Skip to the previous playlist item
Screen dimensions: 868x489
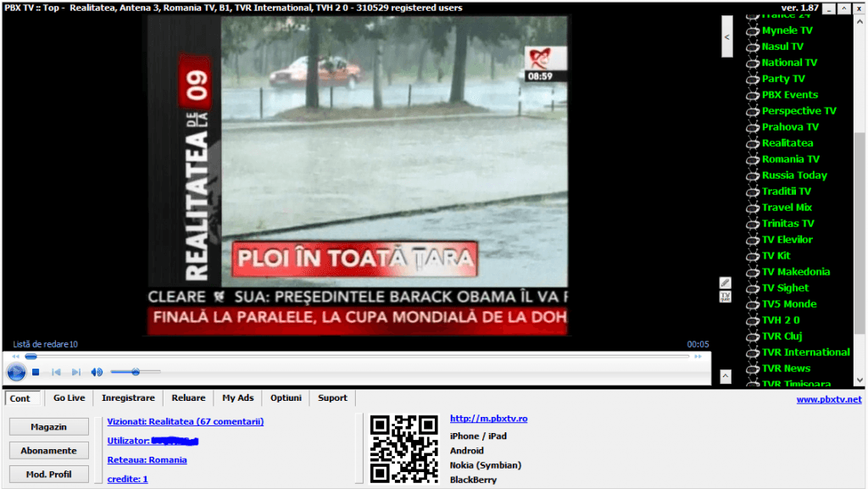point(56,372)
